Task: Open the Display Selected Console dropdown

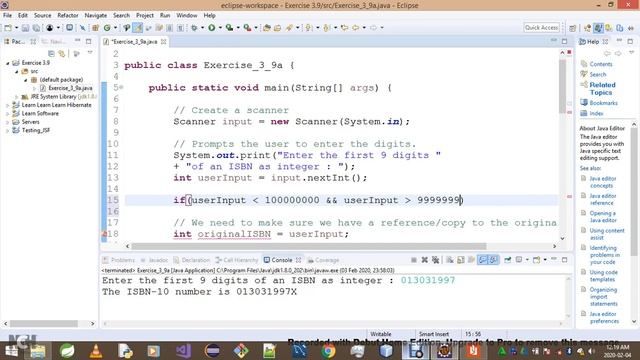Action: point(527,260)
